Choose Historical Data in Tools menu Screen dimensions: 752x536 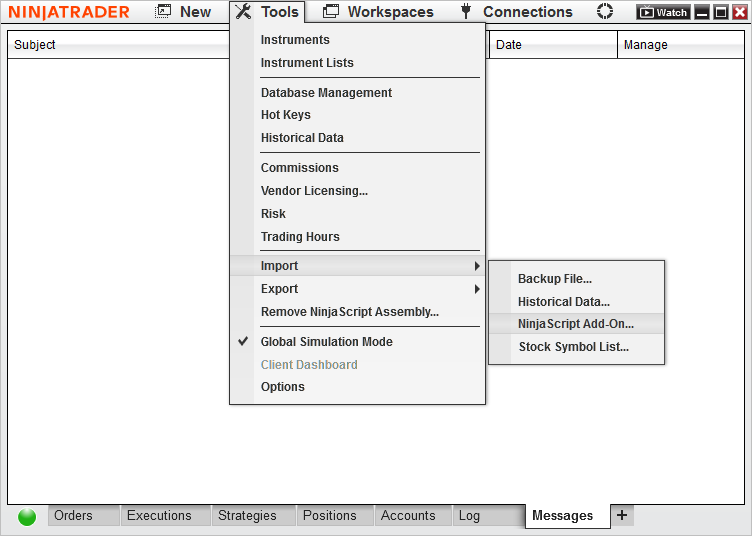(x=302, y=138)
